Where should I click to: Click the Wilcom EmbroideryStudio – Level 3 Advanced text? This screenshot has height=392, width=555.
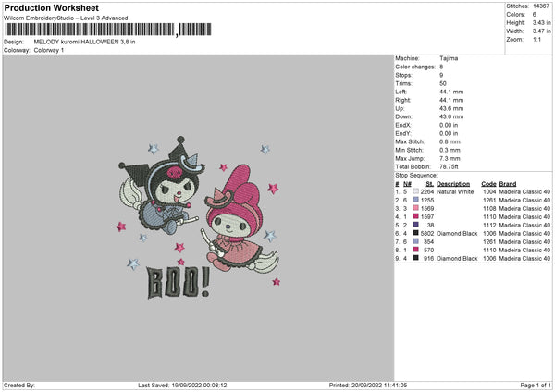pos(66,18)
